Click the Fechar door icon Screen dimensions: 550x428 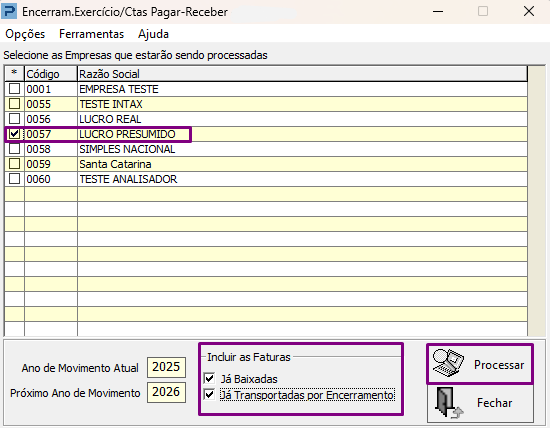(449, 403)
